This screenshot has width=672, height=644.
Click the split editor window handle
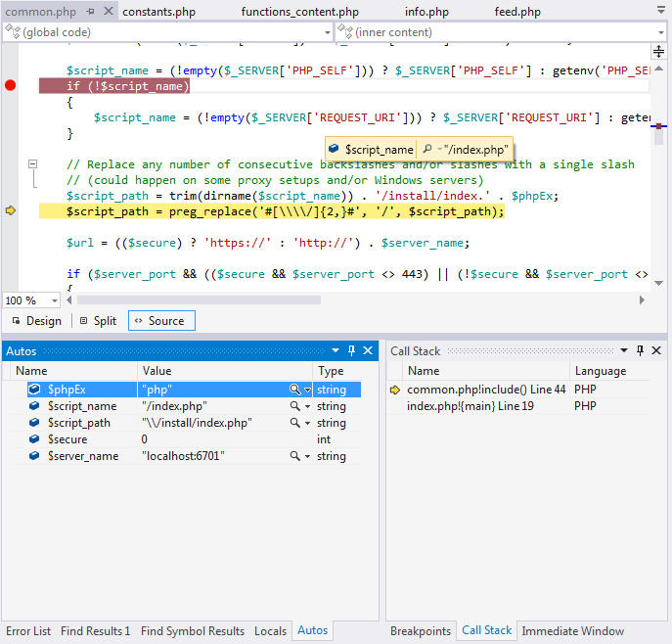658,52
